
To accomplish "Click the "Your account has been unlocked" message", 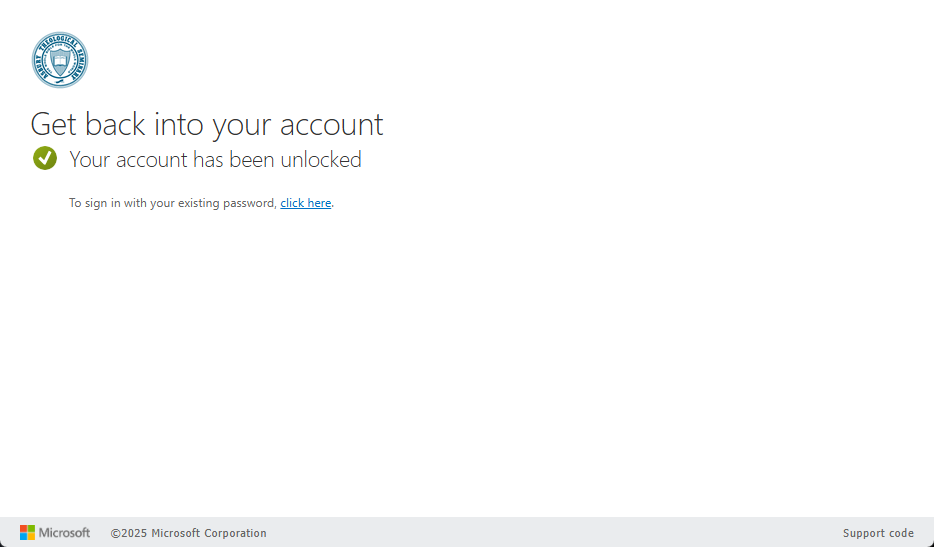I will tap(215, 159).
